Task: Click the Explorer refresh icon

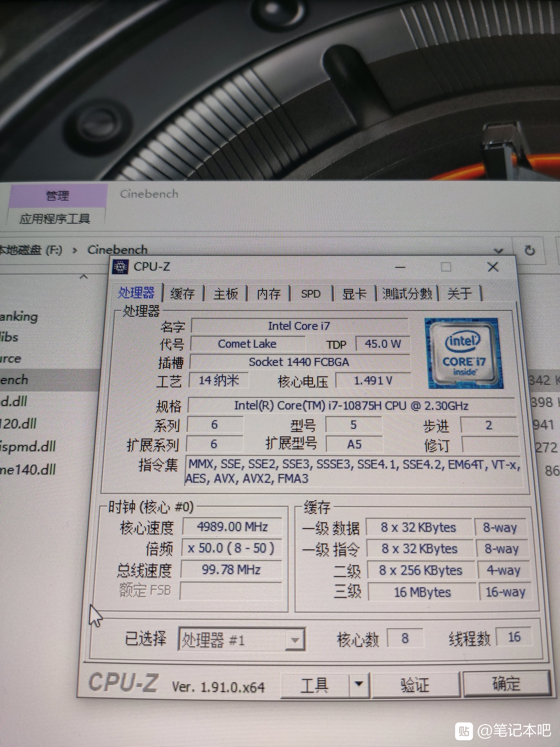Action: 530,250
